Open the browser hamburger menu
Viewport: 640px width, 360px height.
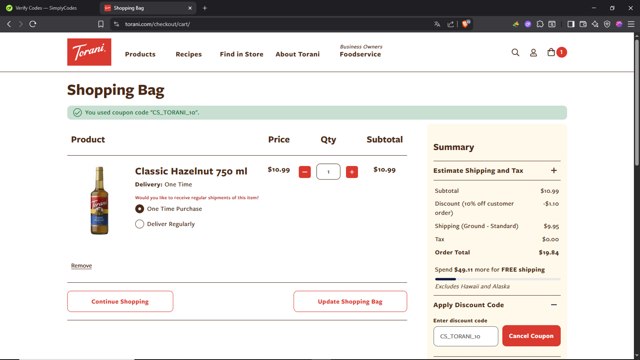pos(631,24)
